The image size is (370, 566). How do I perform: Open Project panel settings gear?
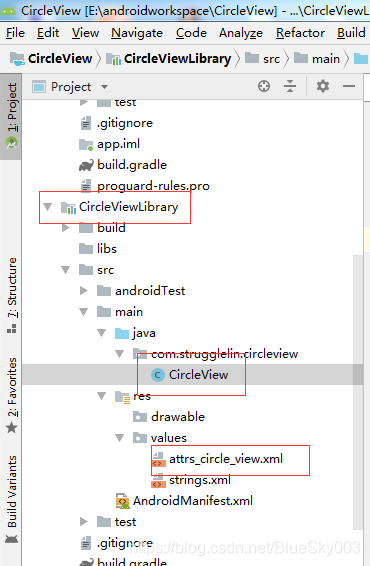(323, 86)
